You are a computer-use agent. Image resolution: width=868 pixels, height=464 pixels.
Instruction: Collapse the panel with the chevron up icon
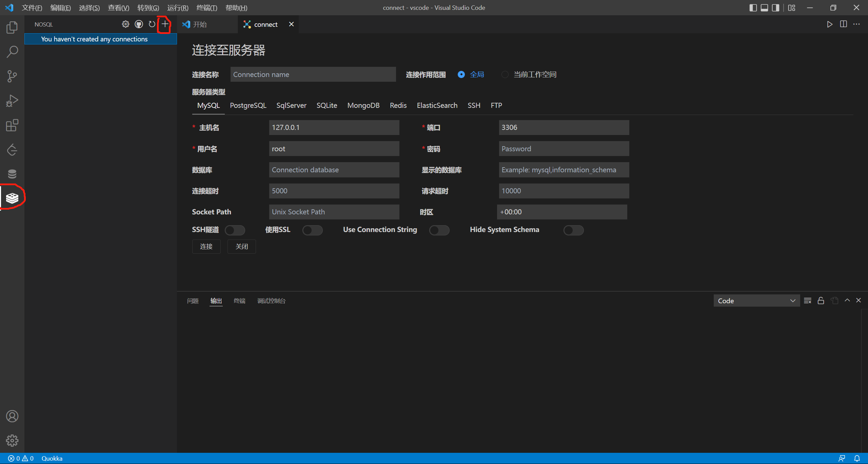point(847,301)
